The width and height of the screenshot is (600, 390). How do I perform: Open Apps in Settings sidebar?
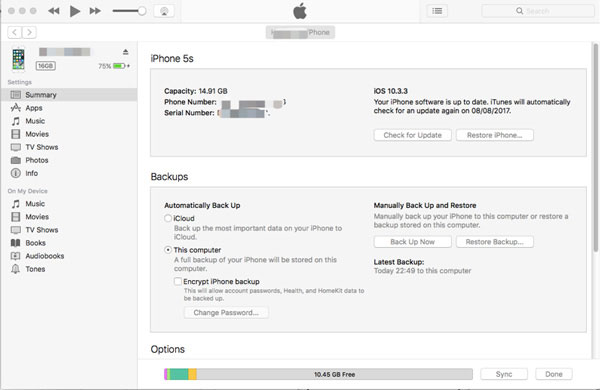click(x=69, y=108)
